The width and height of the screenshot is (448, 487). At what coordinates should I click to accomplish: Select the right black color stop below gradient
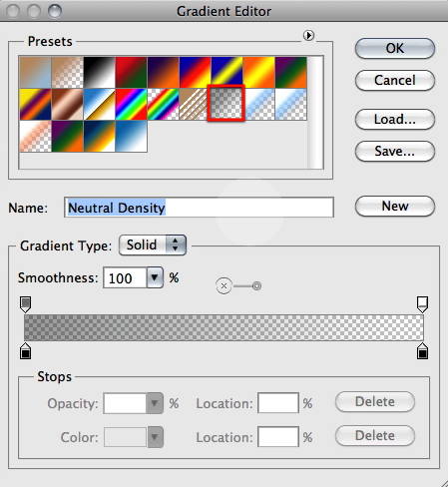(422, 351)
